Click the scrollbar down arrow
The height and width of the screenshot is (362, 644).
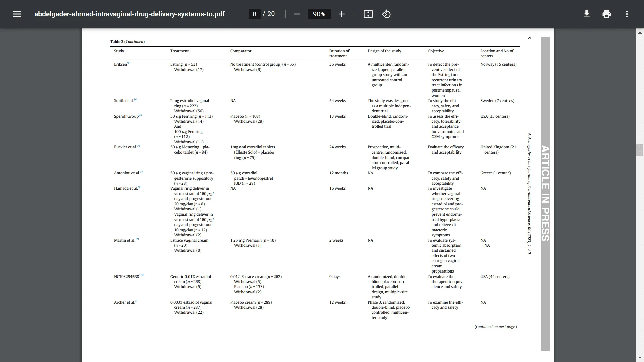pos(640,358)
